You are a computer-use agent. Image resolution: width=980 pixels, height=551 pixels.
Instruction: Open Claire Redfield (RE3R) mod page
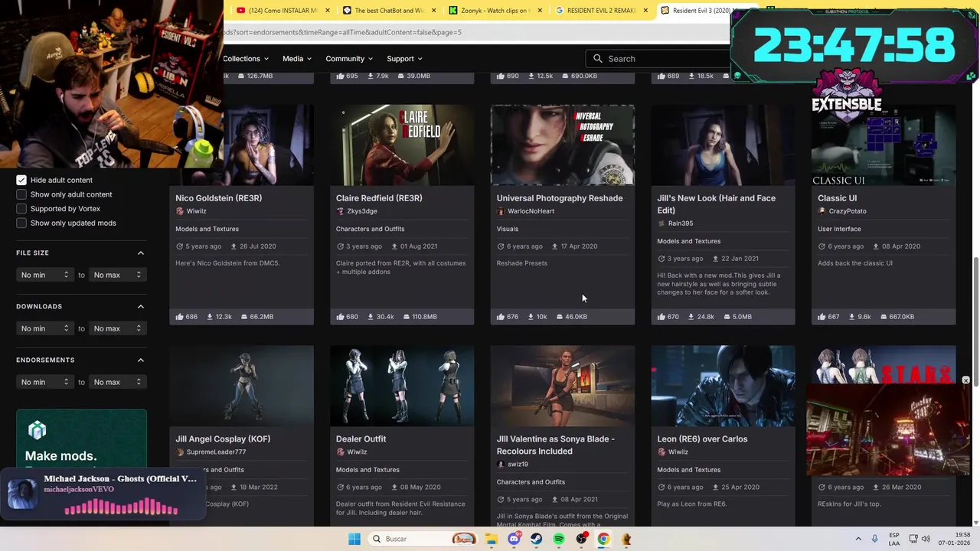(x=379, y=198)
